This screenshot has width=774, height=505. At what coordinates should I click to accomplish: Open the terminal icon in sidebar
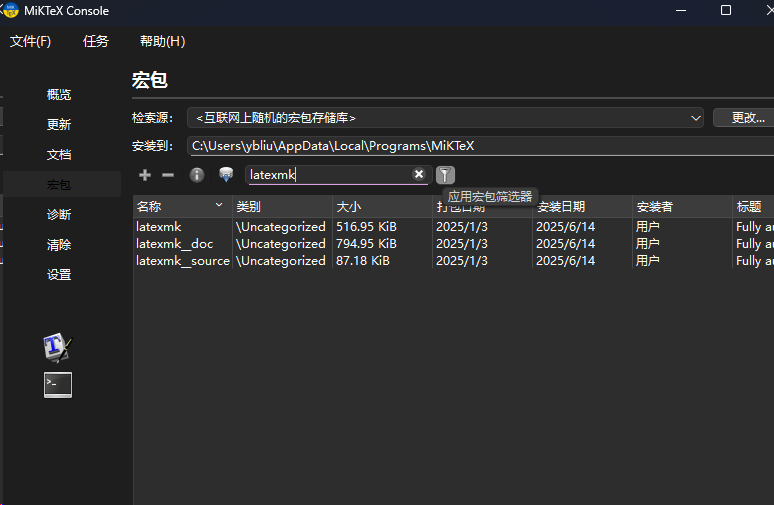58,385
